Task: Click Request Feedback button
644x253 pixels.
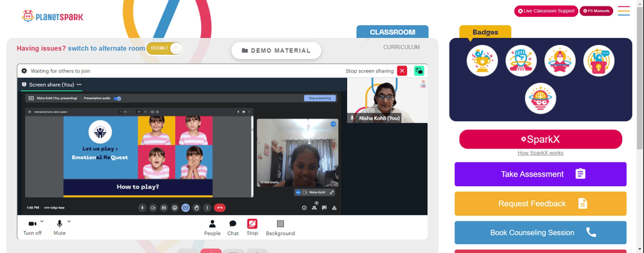Action: 540,203
